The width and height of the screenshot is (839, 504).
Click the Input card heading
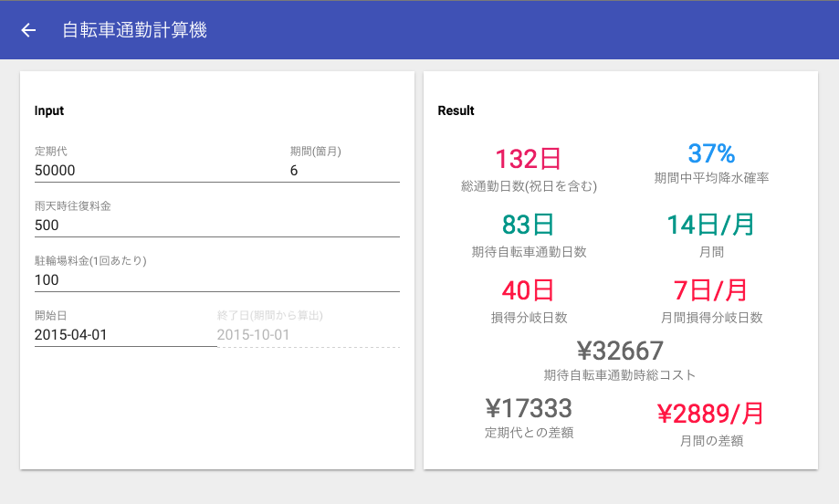(49, 111)
